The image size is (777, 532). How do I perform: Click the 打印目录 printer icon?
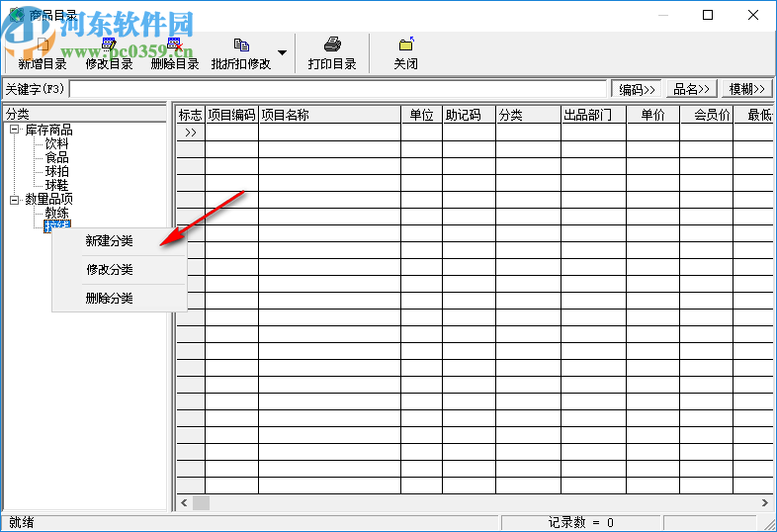tap(332, 44)
